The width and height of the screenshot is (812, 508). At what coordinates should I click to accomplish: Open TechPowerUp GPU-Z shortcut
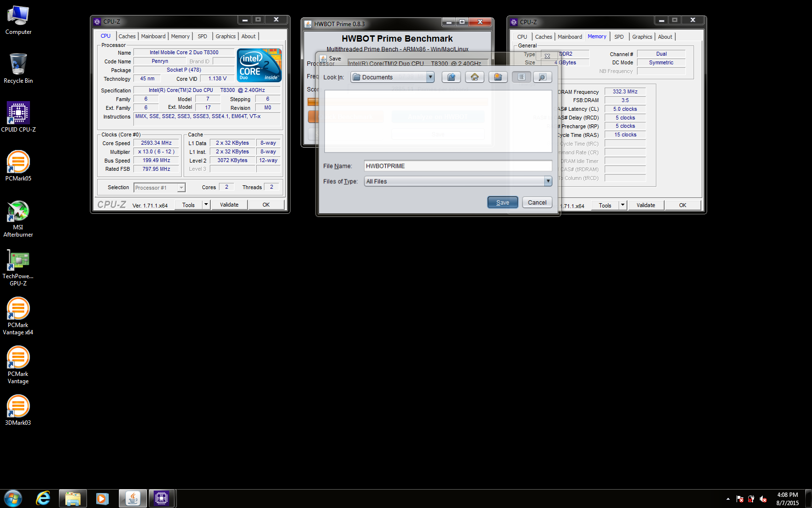point(18,268)
